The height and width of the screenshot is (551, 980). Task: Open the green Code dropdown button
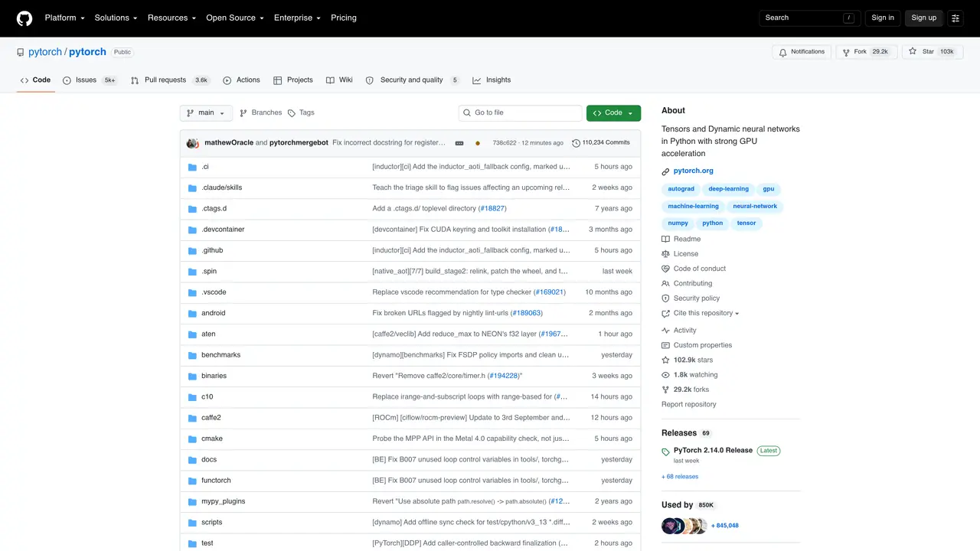(613, 112)
